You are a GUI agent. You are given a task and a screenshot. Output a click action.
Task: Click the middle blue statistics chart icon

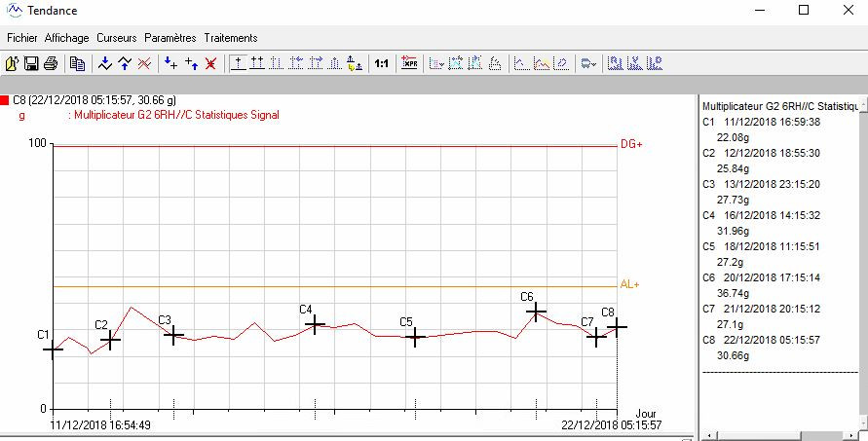tap(635, 63)
